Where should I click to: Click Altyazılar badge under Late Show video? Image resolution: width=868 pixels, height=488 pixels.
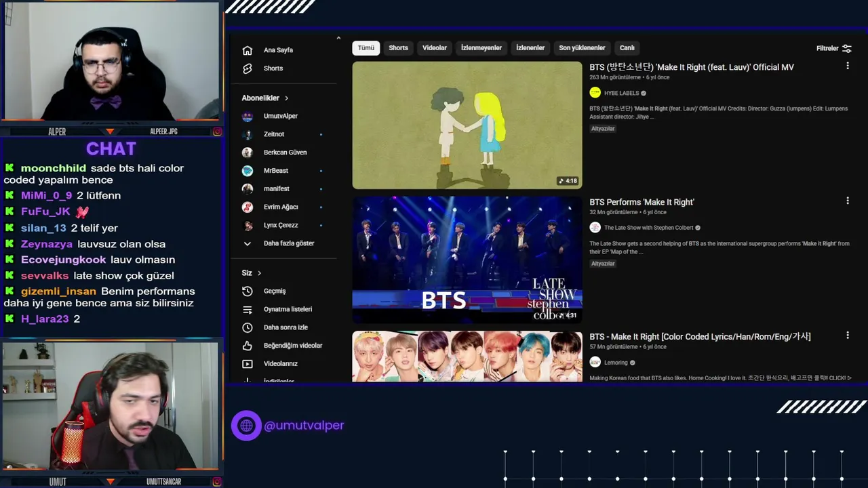click(x=603, y=264)
